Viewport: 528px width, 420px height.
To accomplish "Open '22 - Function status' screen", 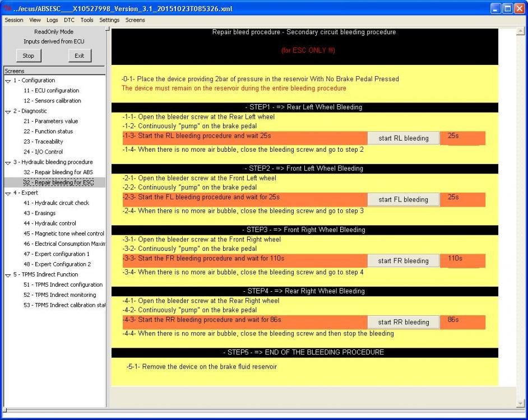I will (x=48, y=131).
